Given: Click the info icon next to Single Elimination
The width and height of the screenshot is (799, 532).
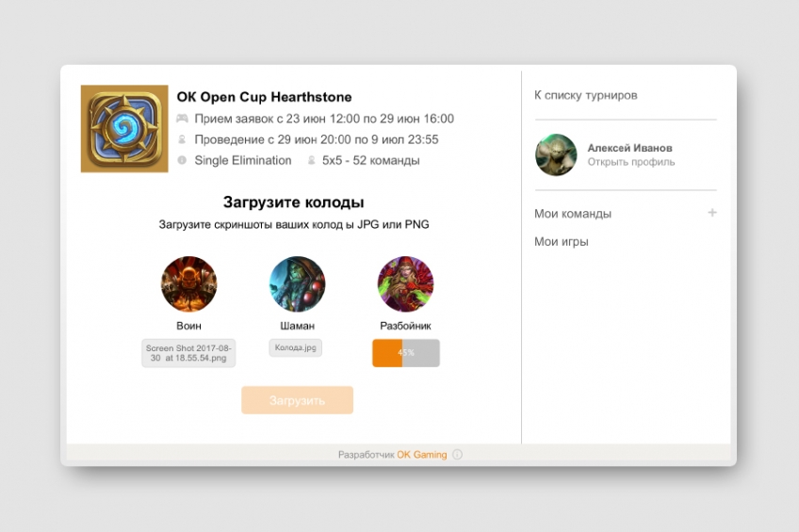Looking at the screenshot, I should point(182,160).
